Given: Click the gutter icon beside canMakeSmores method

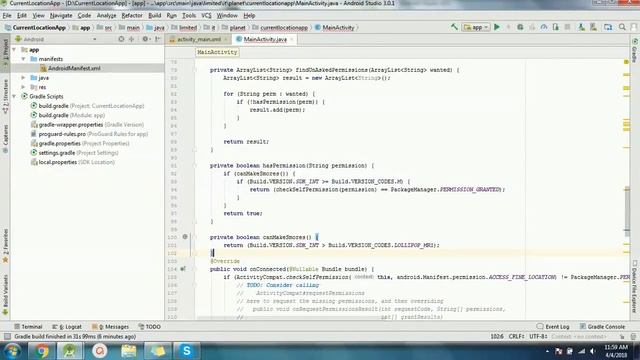Looking at the screenshot, I should coord(185,237).
